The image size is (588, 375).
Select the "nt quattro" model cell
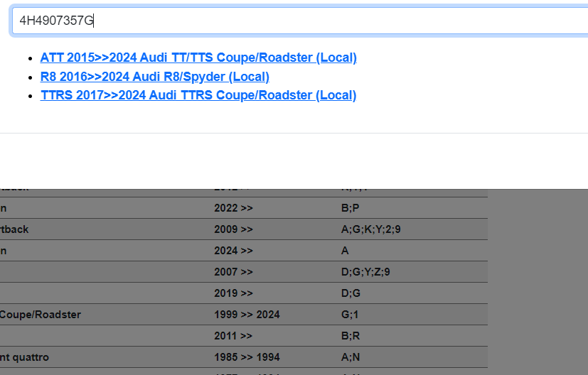point(25,357)
